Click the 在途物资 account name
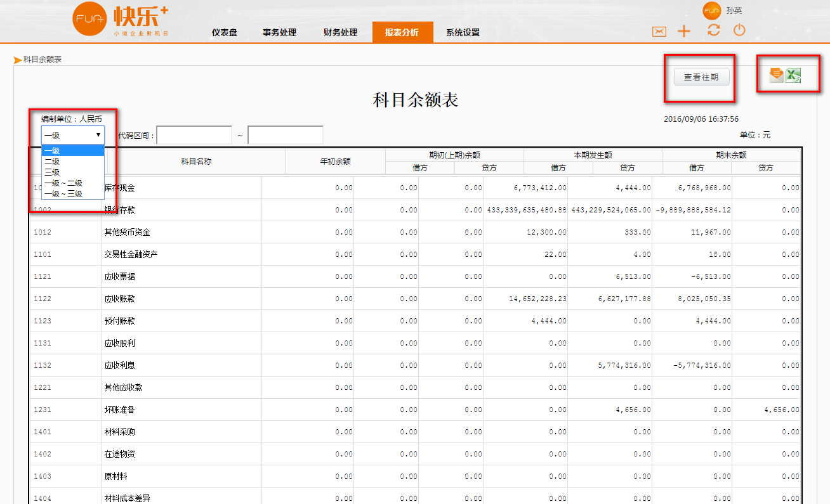The width and height of the screenshot is (830, 504). tap(120, 454)
